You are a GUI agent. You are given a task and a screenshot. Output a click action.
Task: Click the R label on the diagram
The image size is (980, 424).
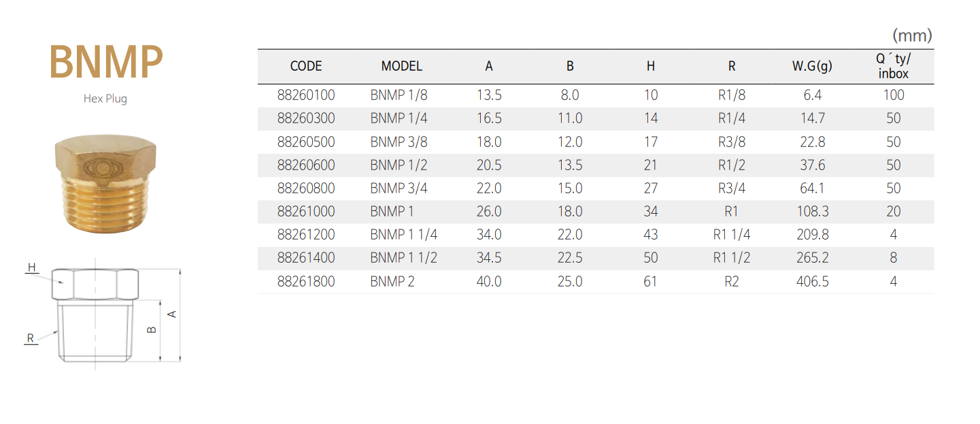tap(31, 338)
